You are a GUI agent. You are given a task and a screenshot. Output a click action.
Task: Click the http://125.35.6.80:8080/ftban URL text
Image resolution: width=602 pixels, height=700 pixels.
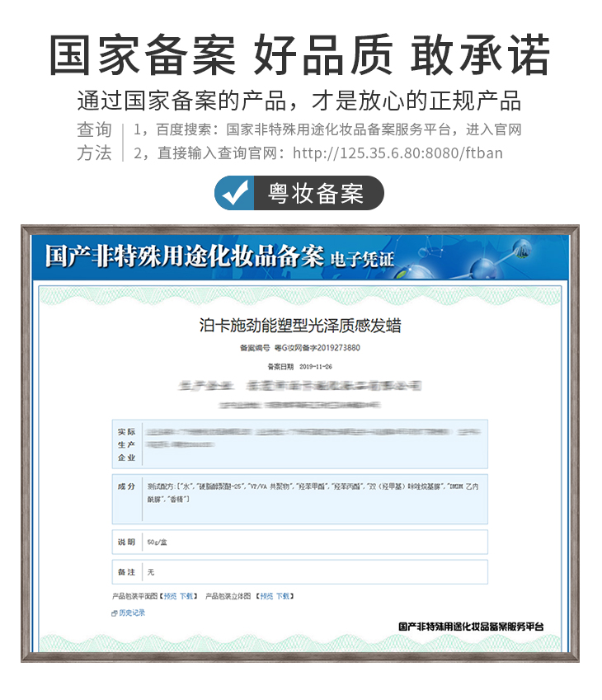coord(397,153)
